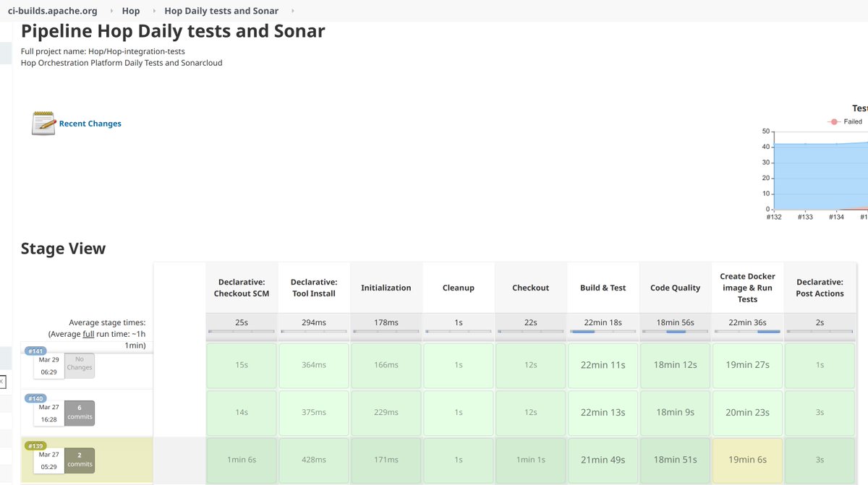This screenshot has width=868, height=485.
Task: Open the 375ms Tool Install stage cell
Action: click(x=314, y=412)
